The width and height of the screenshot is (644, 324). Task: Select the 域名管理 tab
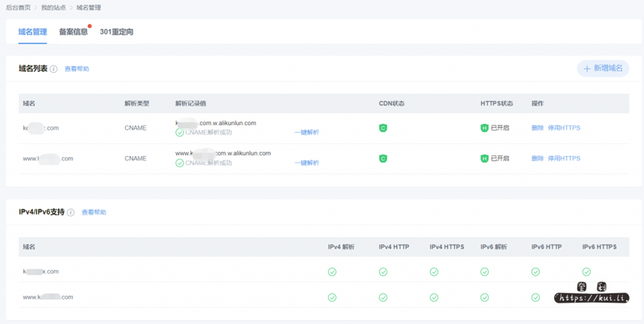click(33, 32)
